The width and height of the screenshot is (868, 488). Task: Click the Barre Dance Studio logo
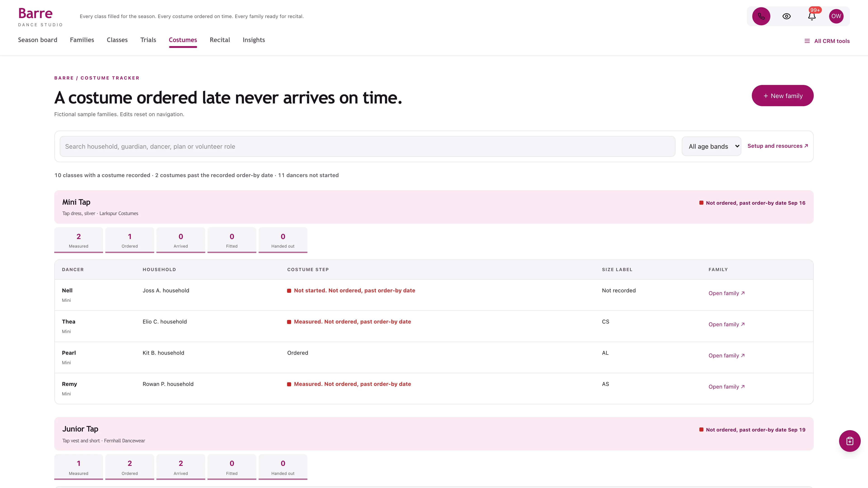[x=40, y=17]
